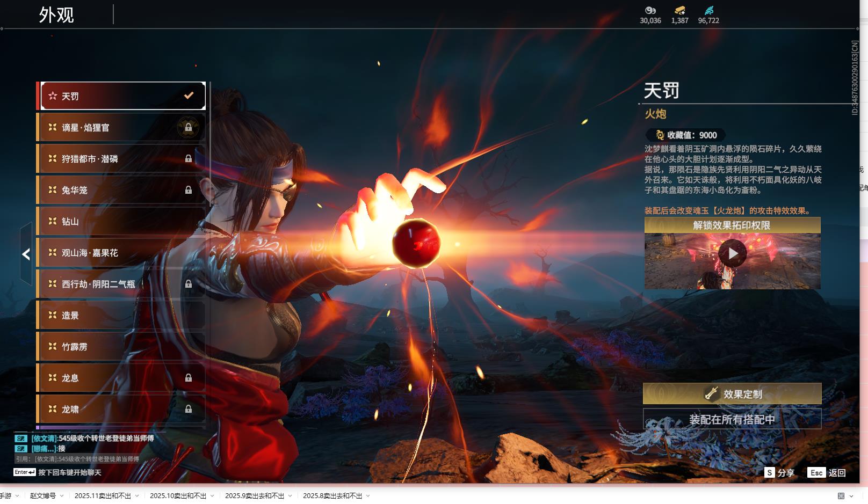Click the lock icon on 龙息
This screenshot has height=504, width=868.
point(189,377)
